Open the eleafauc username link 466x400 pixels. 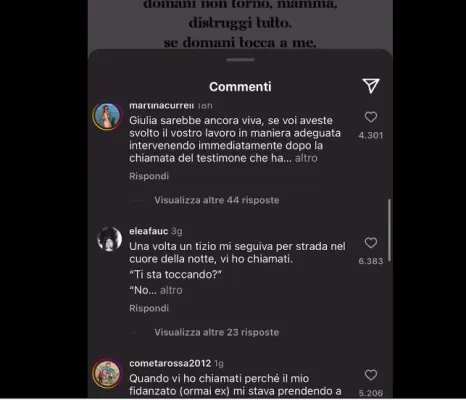click(x=149, y=231)
